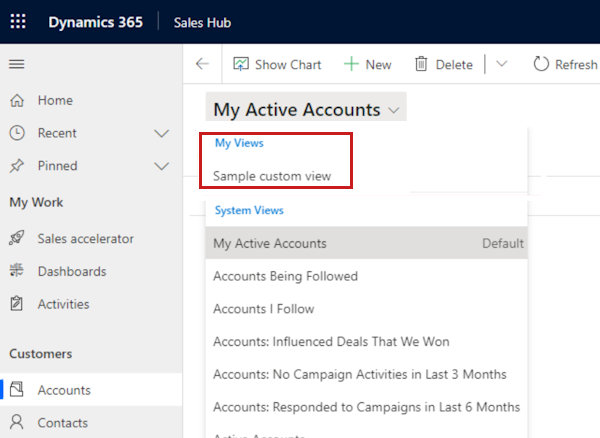
Task: Click the Delete trash command
Action: (443, 64)
